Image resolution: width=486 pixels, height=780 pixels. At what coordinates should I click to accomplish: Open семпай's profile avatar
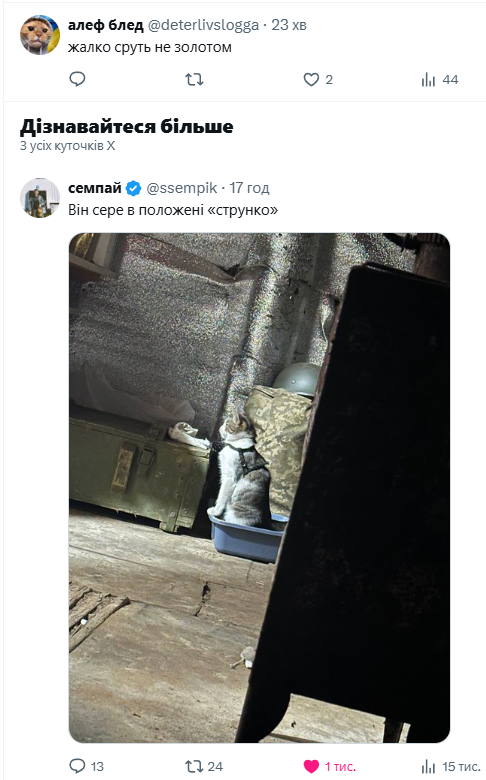[39, 197]
